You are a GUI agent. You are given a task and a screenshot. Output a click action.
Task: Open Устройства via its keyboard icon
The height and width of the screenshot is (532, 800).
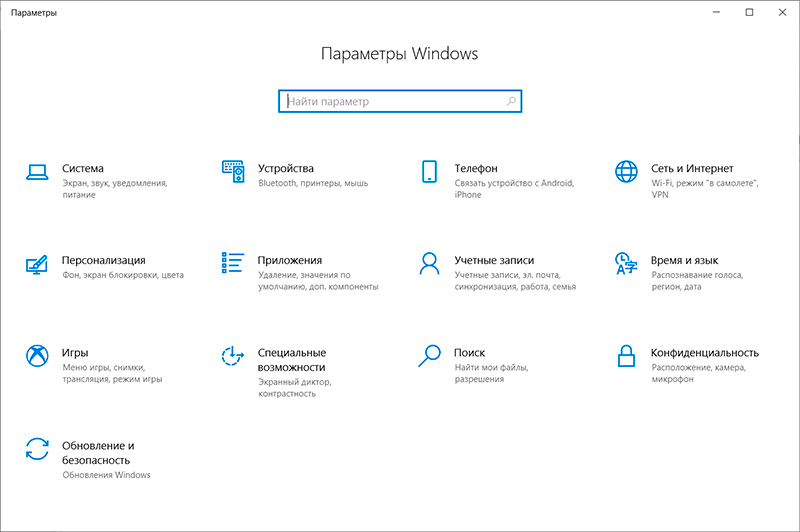coord(232,171)
